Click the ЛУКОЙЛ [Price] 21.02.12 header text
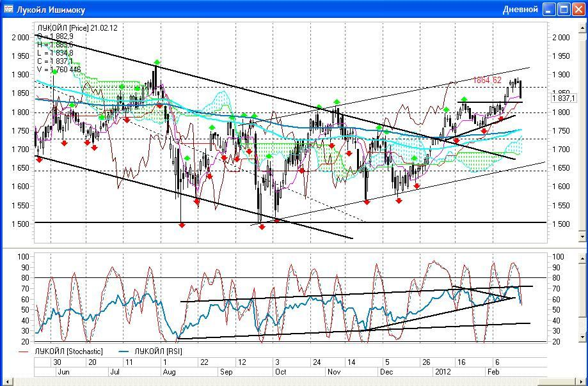588x386 pixels. click(x=77, y=28)
